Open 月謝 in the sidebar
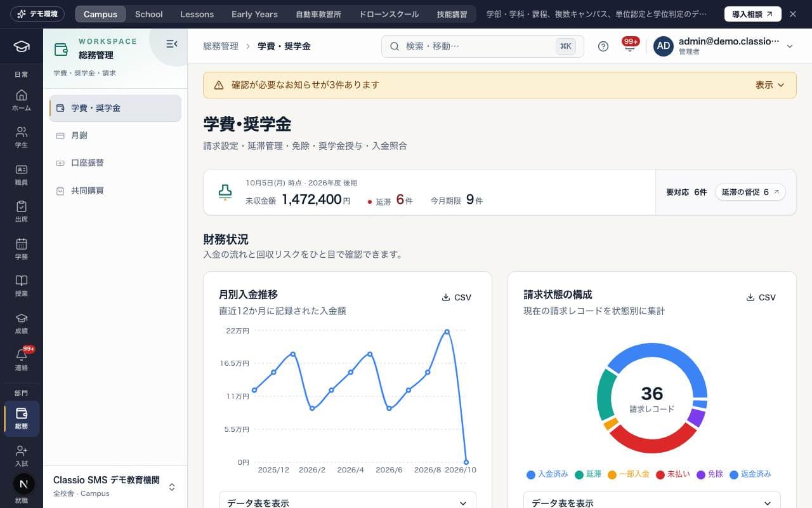Screen dimensions: 812x508 pos(115,135)
